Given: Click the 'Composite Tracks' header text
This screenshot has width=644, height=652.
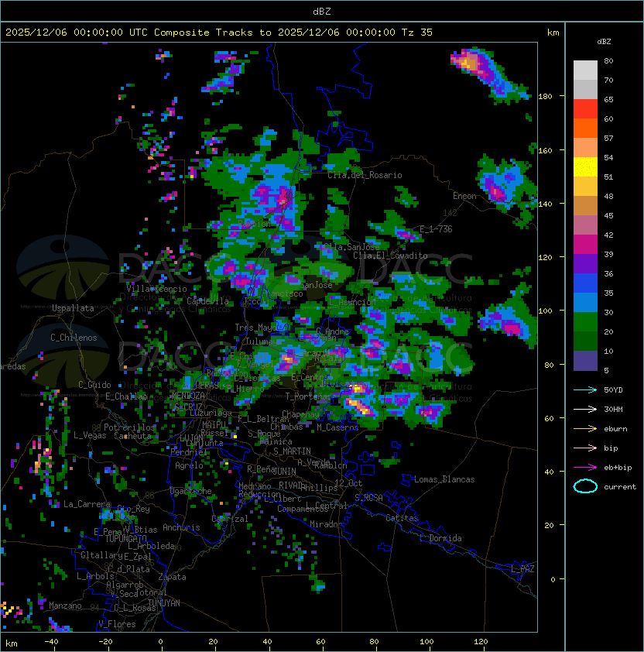Looking at the screenshot, I should [x=204, y=33].
